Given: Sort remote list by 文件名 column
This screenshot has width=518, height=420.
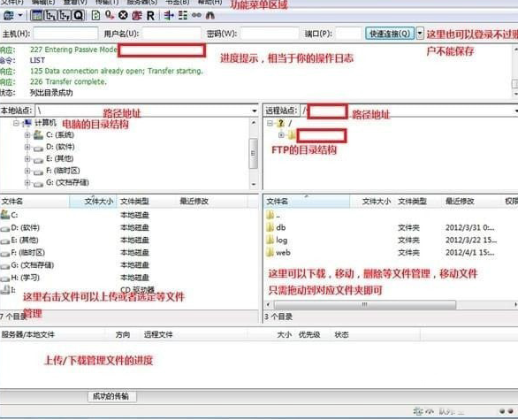Looking at the screenshot, I should pyautogui.click(x=307, y=202).
